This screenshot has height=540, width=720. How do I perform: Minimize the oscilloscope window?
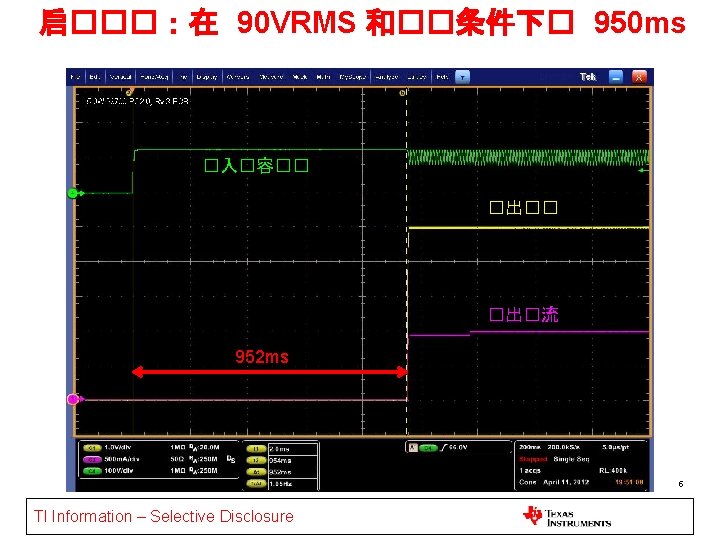(x=616, y=77)
